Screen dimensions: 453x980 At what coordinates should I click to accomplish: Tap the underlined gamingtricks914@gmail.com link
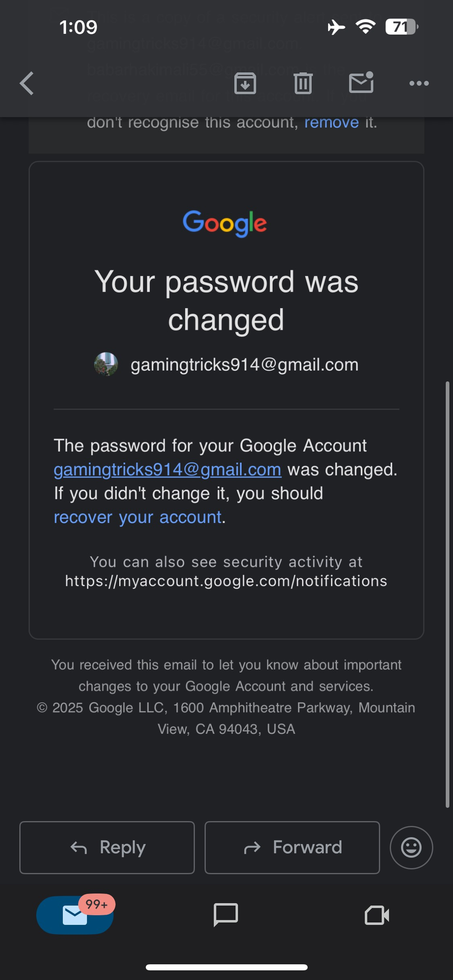pyautogui.click(x=168, y=470)
